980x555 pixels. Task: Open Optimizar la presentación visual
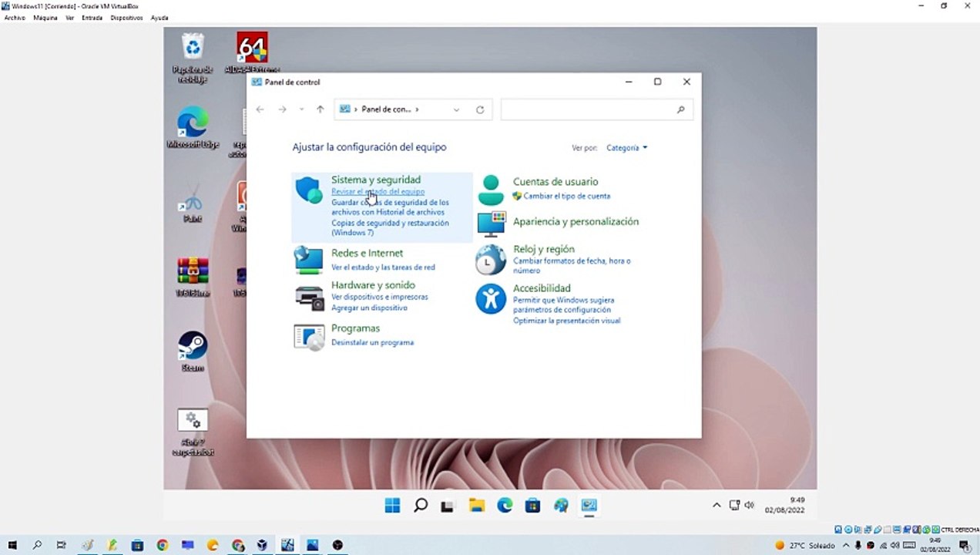click(566, 321)
